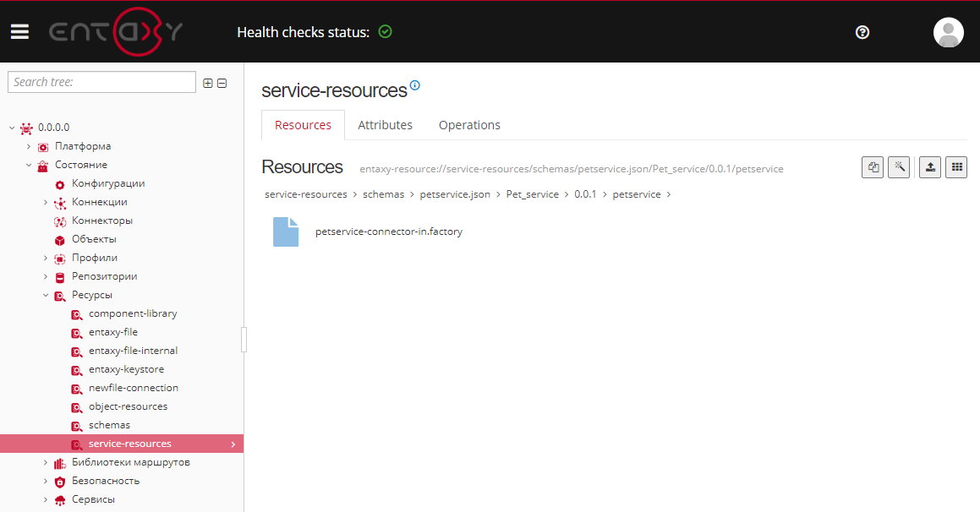Open the user avatar menu
980x512 pixels.
coord(948,32)
